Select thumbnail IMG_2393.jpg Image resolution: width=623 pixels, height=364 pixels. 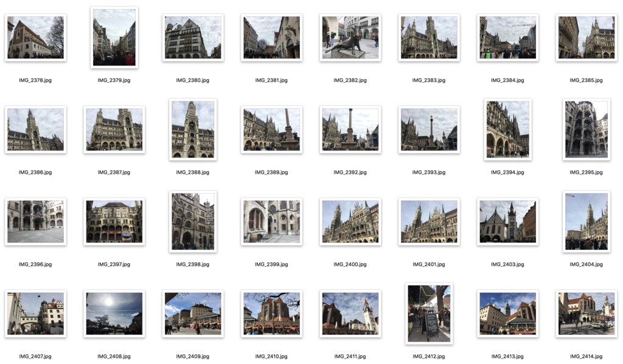[429, 130]
